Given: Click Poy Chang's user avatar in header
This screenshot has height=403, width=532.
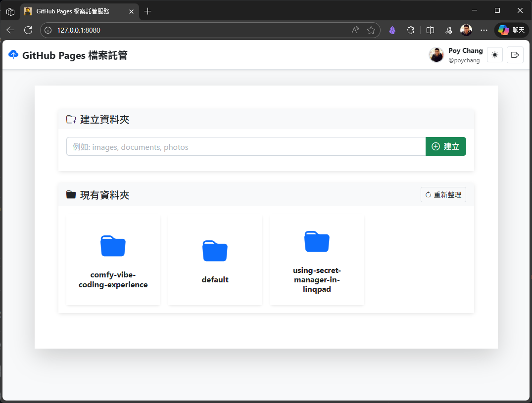Looking at the screenshot, I should pyautogui.click(x=436, y=55).
